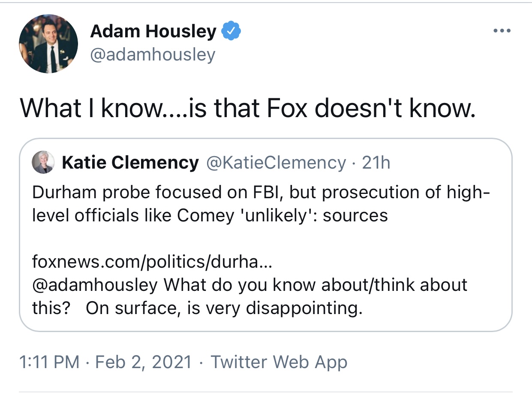Click the @KatieClemency handle

pyautogui.click(x=277, y=163)
